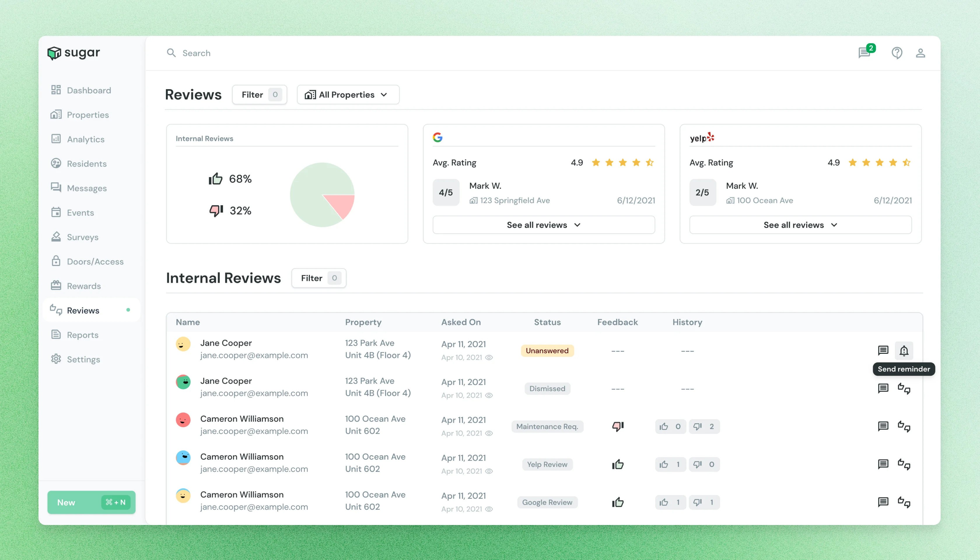Open comment icon for Unanswered Jane Cooper row
The image size is (980, 560).
point(883,350)
